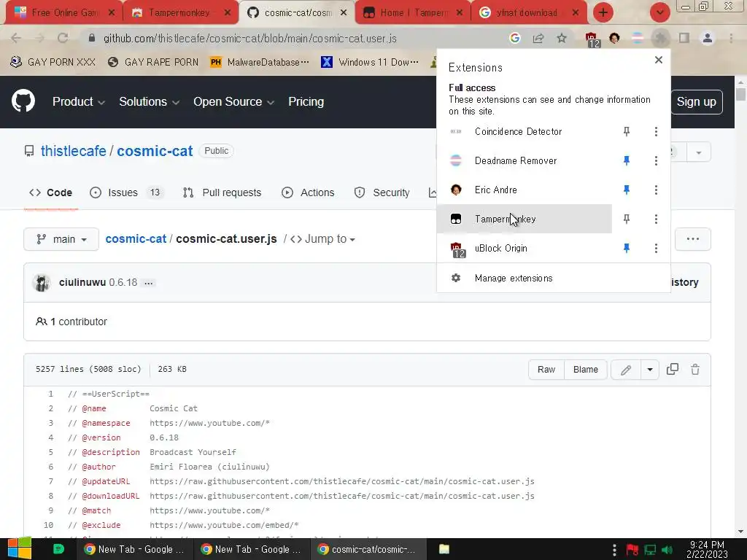This screenshot has width=747, height=560.
Task: Pin the Coincidence Detector extension
Action: pos(627,131)
